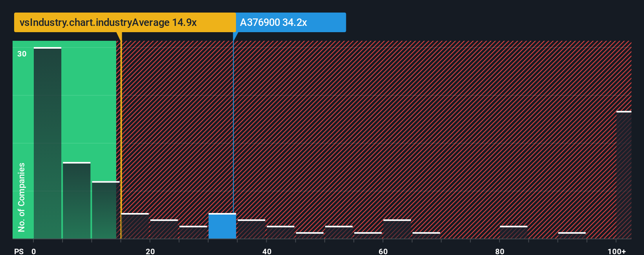Click the x-axis tick label 80

pyautogui.click(x=499, y=251)
